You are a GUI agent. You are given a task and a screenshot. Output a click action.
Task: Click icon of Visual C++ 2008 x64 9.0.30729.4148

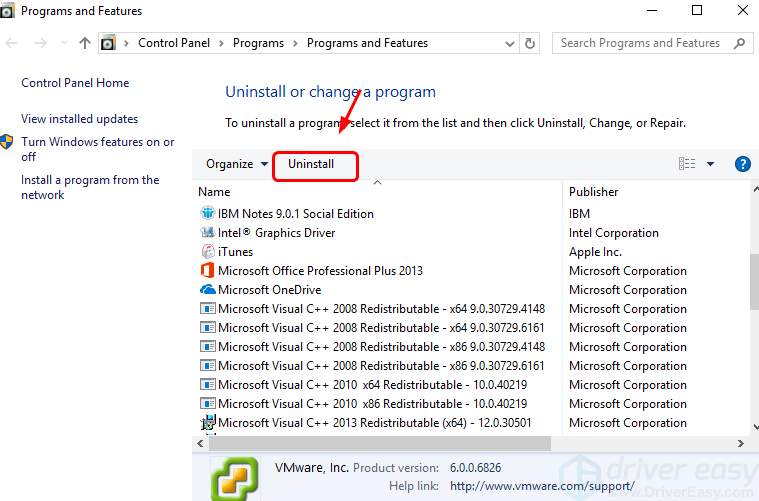coord(208,308)
